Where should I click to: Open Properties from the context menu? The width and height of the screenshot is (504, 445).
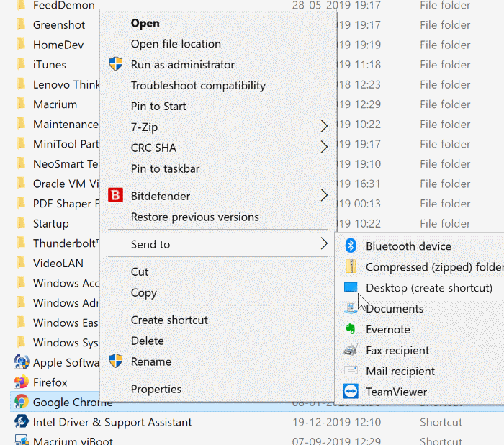click(156, 390)
